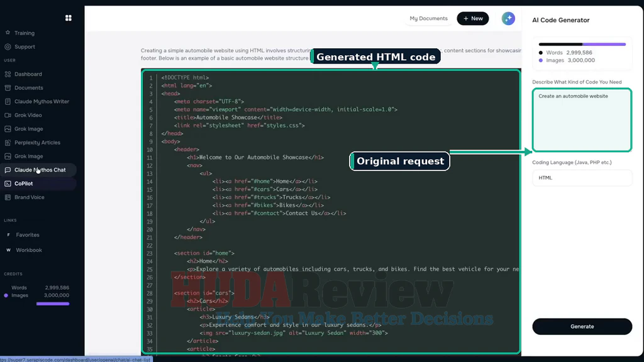Click the Generate button
Image resolution: width=644 pixels, height=362 pixels.
pyautogui.click(x=582, y=327)
